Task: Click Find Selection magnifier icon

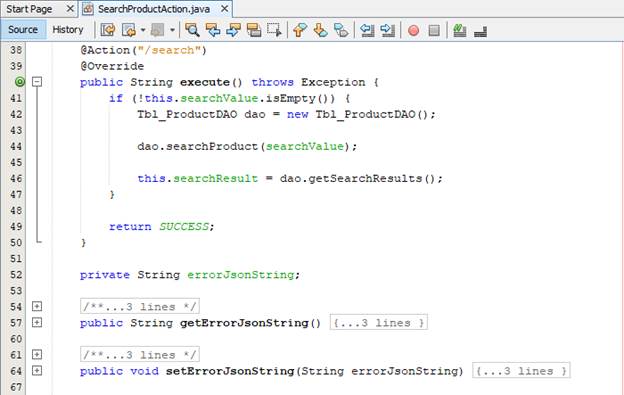Action: click(192, 30)
